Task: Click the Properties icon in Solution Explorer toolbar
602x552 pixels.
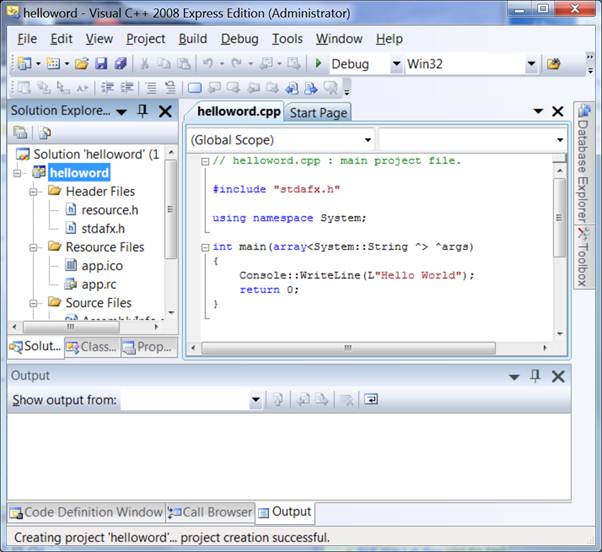Action: 20,133
